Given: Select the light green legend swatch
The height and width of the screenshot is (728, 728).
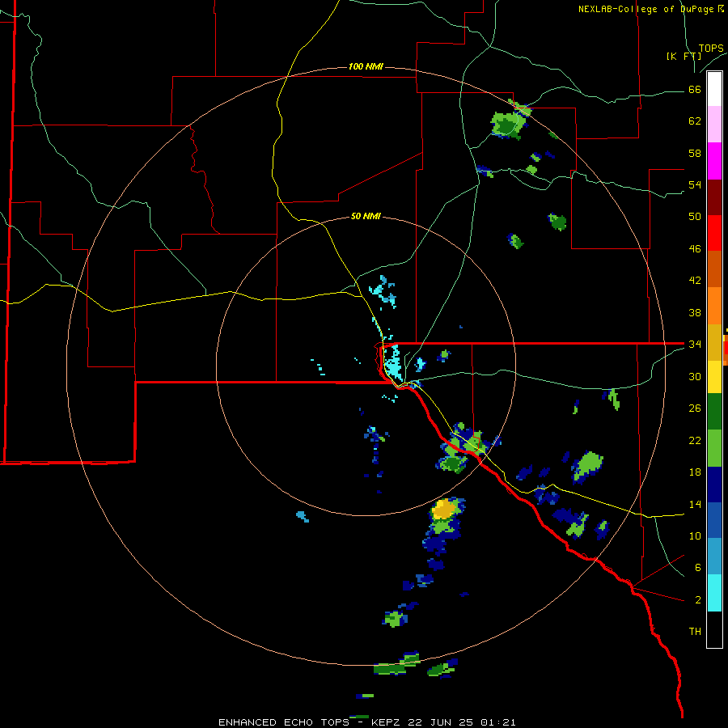Looking at the screenshot, I should pos(714,448).
